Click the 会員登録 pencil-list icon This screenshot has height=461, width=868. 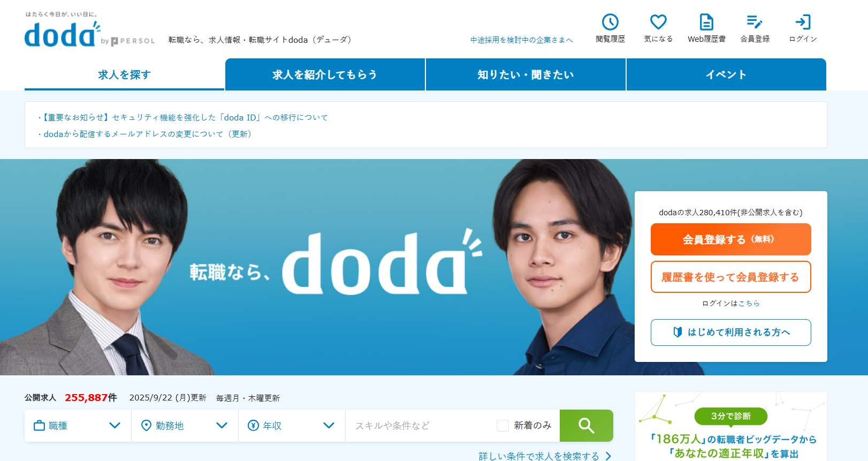click(x=755, y=22)
